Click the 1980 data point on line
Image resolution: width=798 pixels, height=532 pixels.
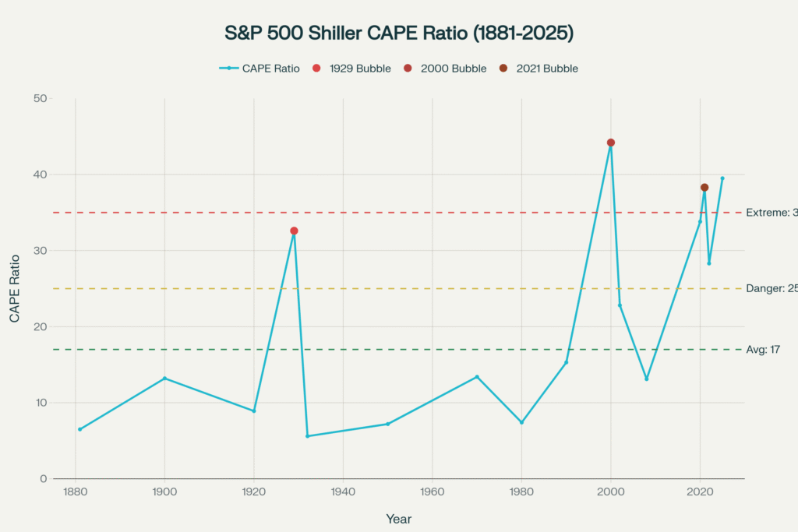(x=521, y=422)
